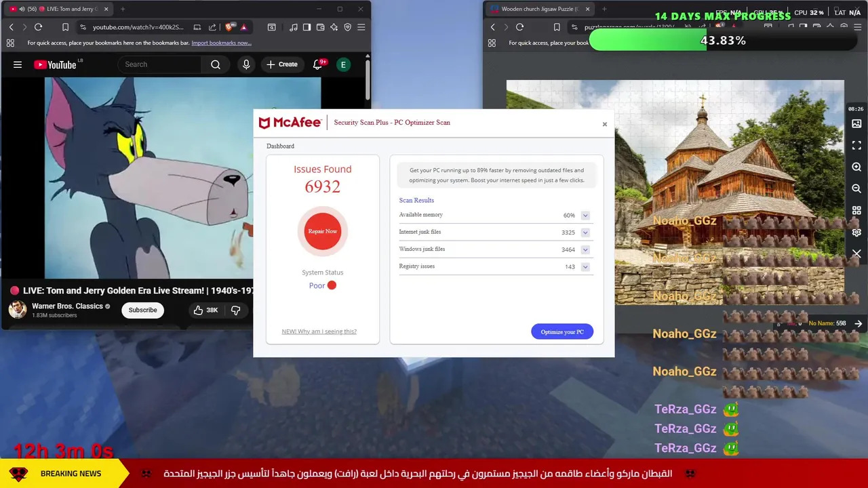
Task: Open the playlist music note icon
Action: click(293, 27)
